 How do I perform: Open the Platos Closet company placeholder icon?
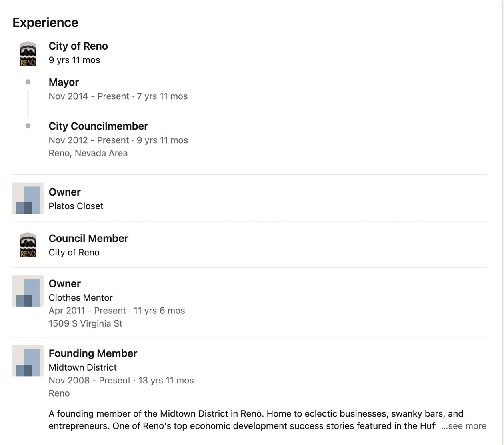28,198
